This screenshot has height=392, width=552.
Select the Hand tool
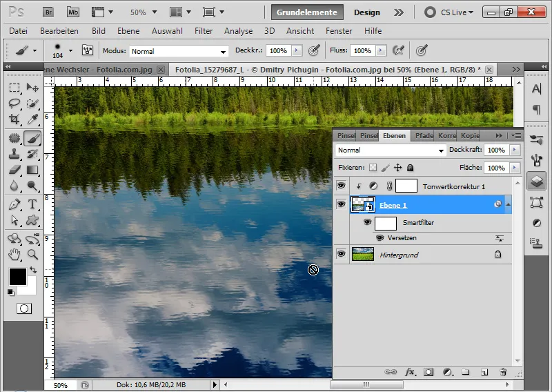[x=14, y=254]
